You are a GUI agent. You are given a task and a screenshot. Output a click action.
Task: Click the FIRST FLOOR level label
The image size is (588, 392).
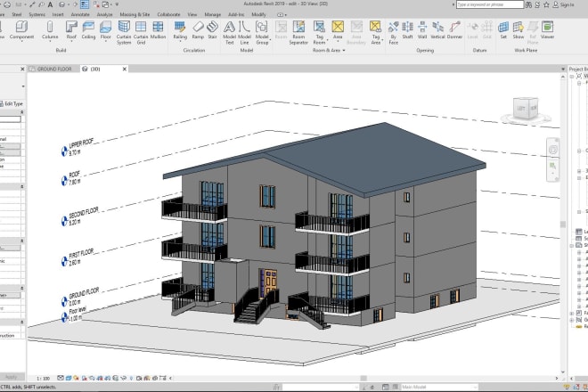tap(81, 253)
